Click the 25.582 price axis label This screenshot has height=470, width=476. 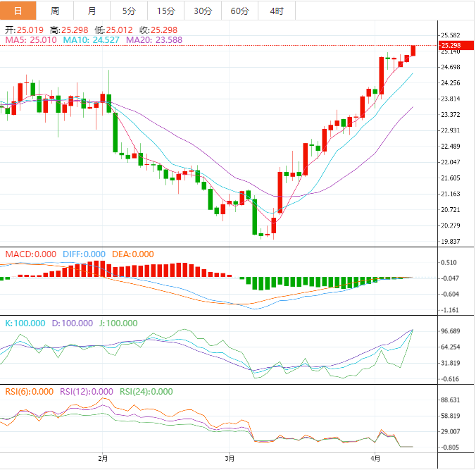451,35
